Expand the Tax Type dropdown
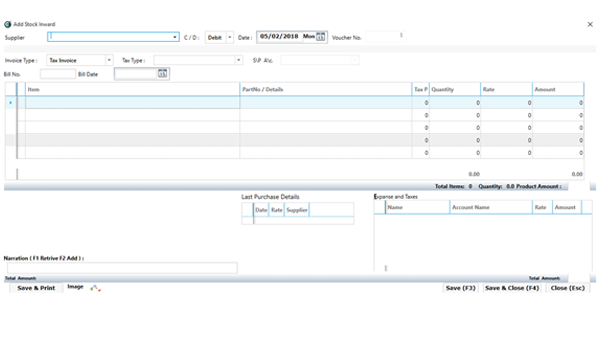The height and width of the screenshot is (361, 600). tap(238, 60)
